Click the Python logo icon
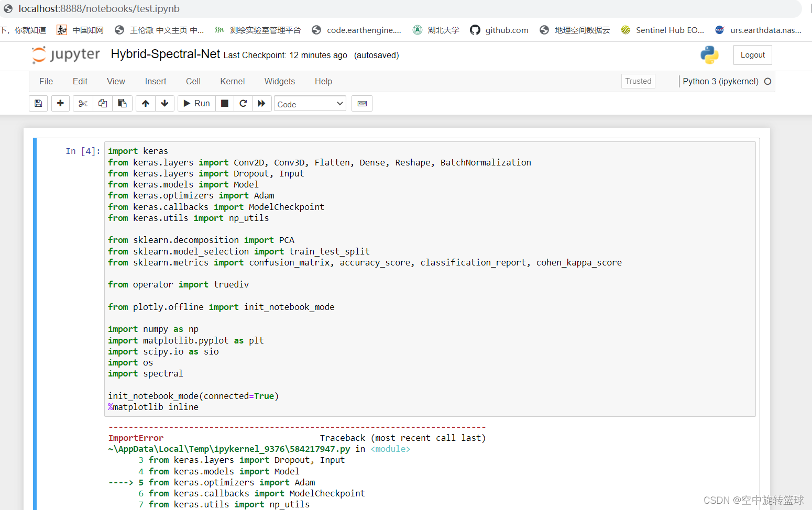Image resolution: width=812 pixels, height=510 pixels. click(709, 55)
